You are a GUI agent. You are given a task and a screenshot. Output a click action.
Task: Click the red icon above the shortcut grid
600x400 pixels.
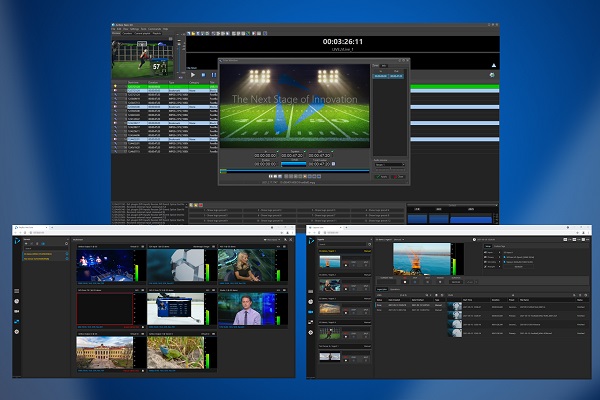(201, 205)
